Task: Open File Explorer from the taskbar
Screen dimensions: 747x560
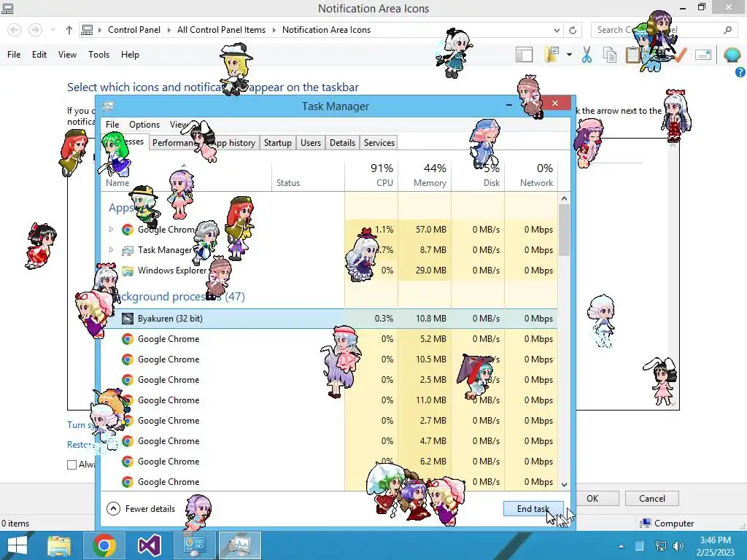Action: coord(59,545)
